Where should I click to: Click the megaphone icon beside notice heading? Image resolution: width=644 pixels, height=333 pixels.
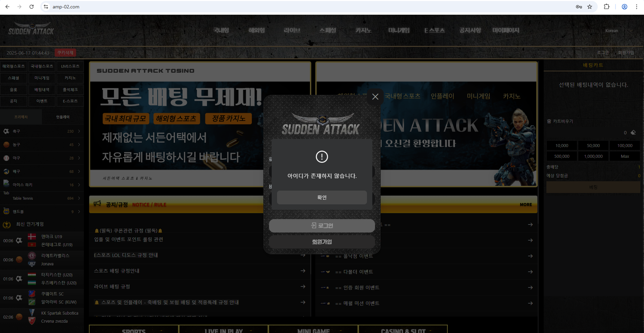point(97,204)
